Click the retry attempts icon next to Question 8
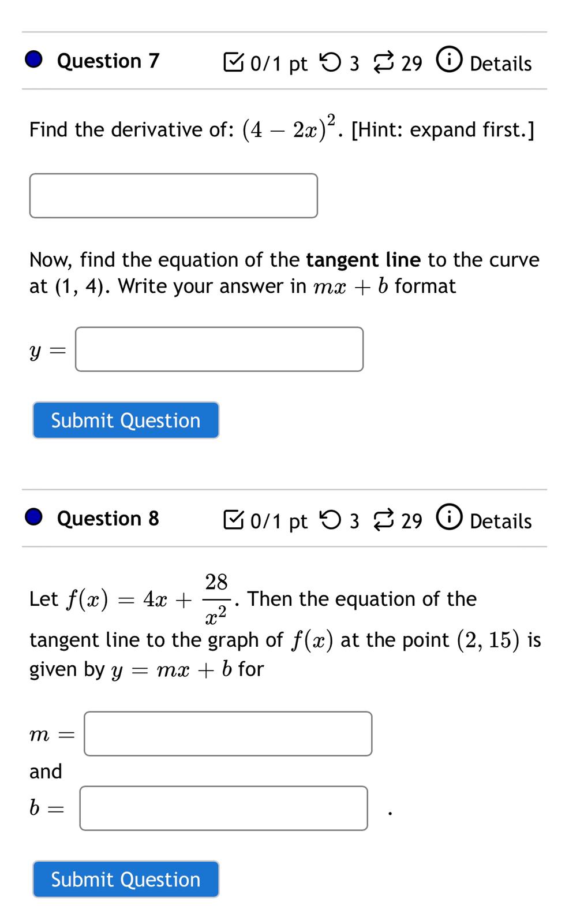The width and height of the screenshot is (569, 924). coord(331,520)
